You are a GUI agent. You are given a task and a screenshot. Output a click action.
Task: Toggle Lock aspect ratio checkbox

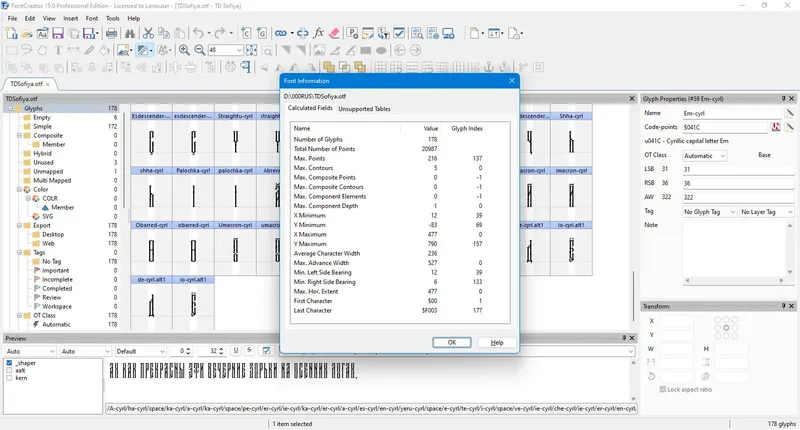coord(663,389)
